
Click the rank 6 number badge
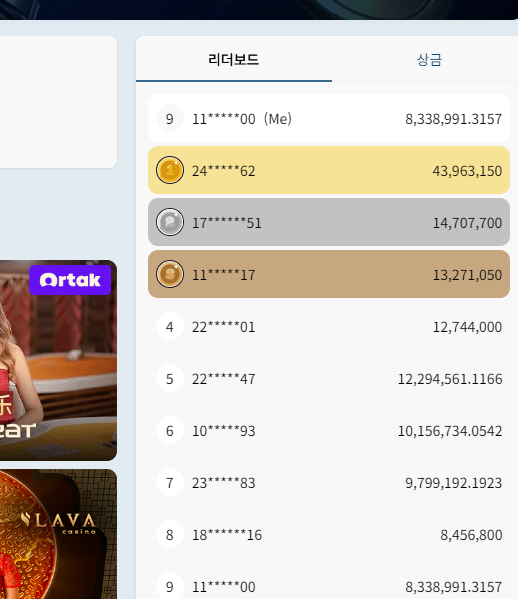(170, 430)
